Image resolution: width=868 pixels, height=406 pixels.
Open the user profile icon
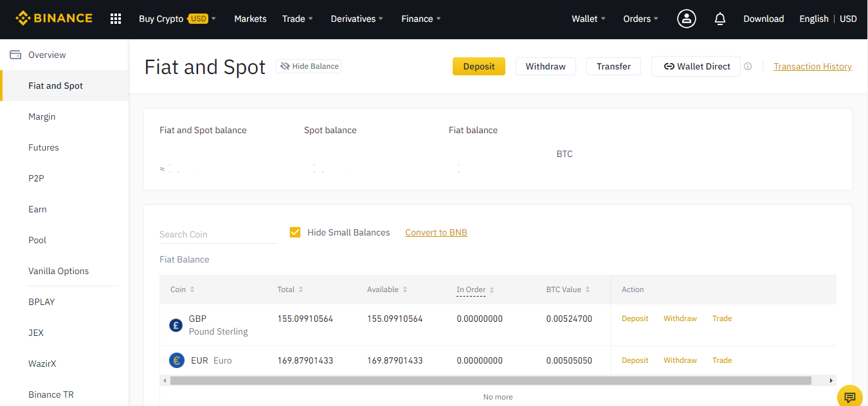687,19
